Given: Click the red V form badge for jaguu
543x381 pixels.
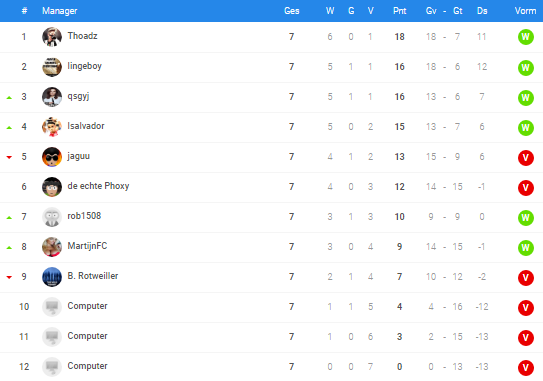Looking at the screenshot, I should coord(525,157).
